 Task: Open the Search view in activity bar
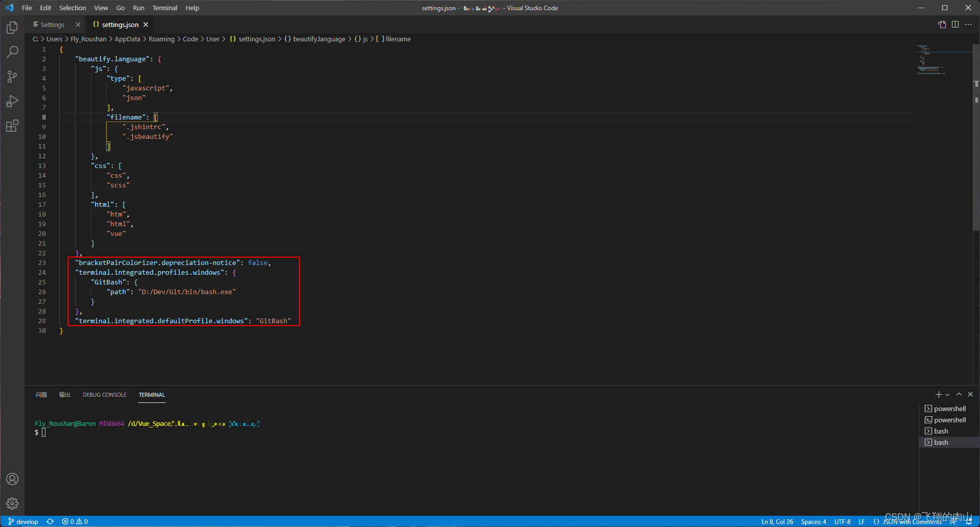(x=12, y=52)
